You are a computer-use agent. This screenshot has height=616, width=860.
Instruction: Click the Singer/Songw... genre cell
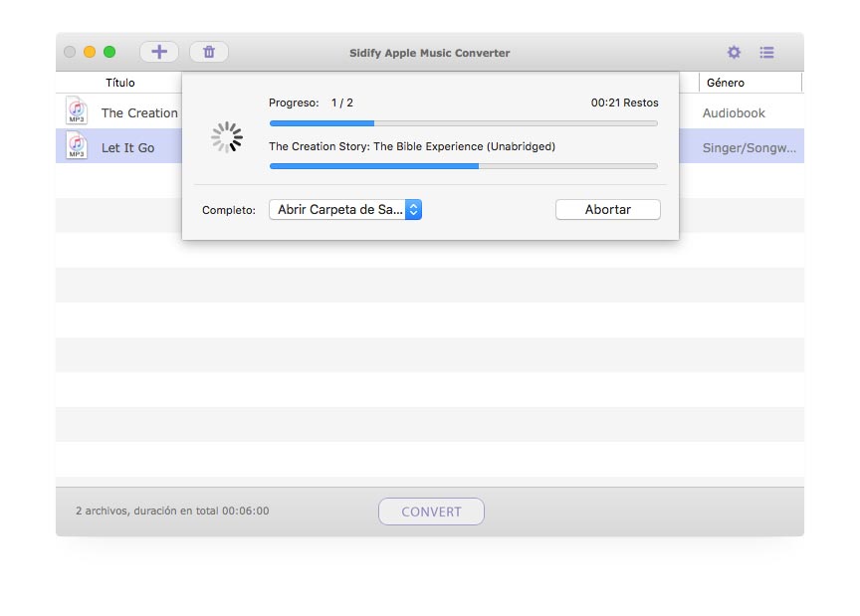pos(750,147)
